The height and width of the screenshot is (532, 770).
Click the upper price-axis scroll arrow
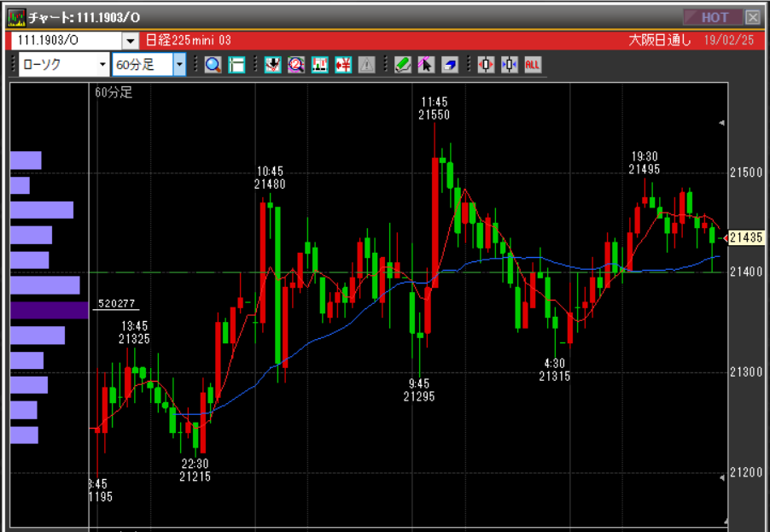click(721, 123)
